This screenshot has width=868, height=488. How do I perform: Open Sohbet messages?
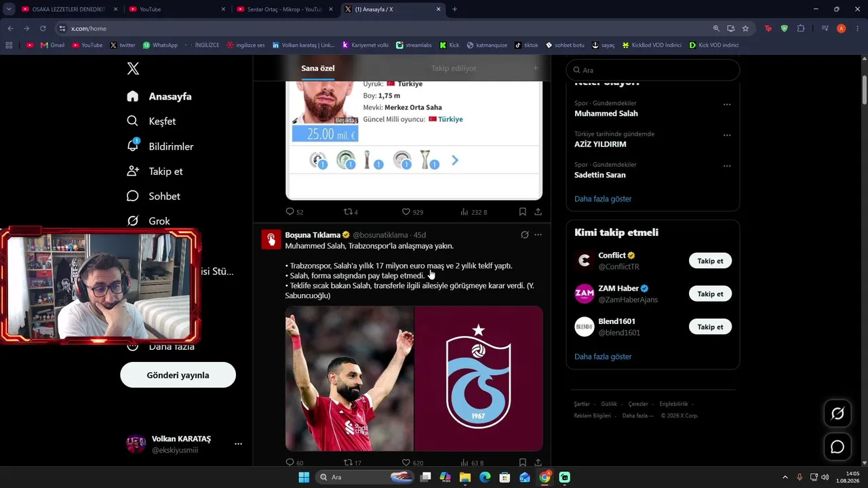pyautogui.click(x=153, y=196)
